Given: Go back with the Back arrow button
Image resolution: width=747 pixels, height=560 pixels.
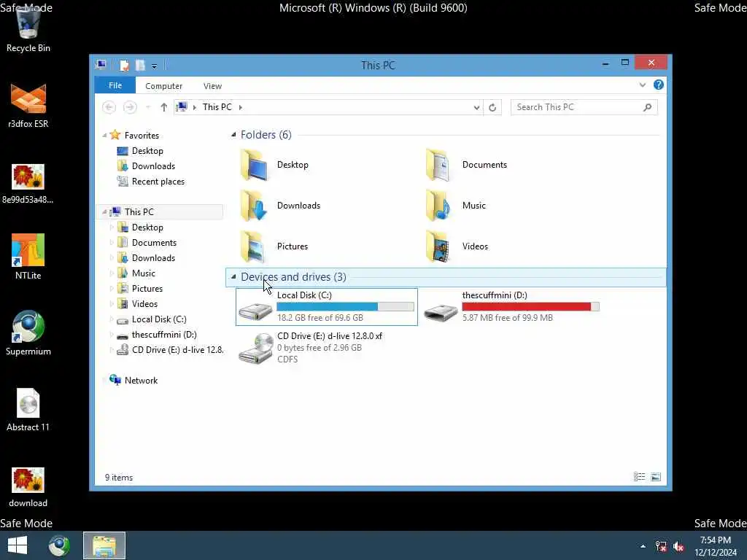Looking at the screenshot, I should coord(109,107).
